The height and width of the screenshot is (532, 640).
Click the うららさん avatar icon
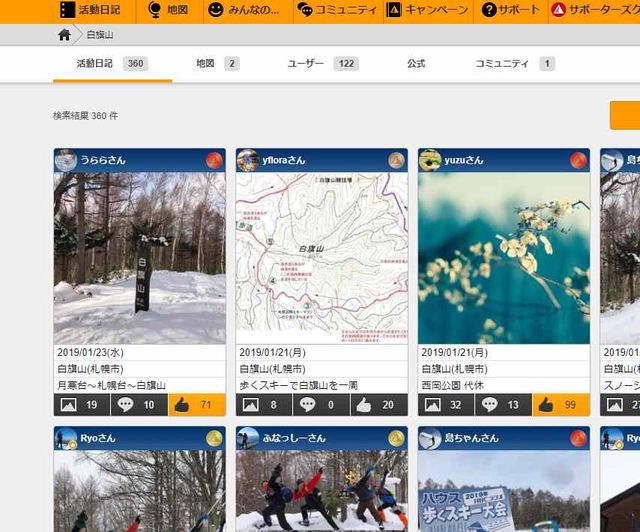tap(66, 160)
